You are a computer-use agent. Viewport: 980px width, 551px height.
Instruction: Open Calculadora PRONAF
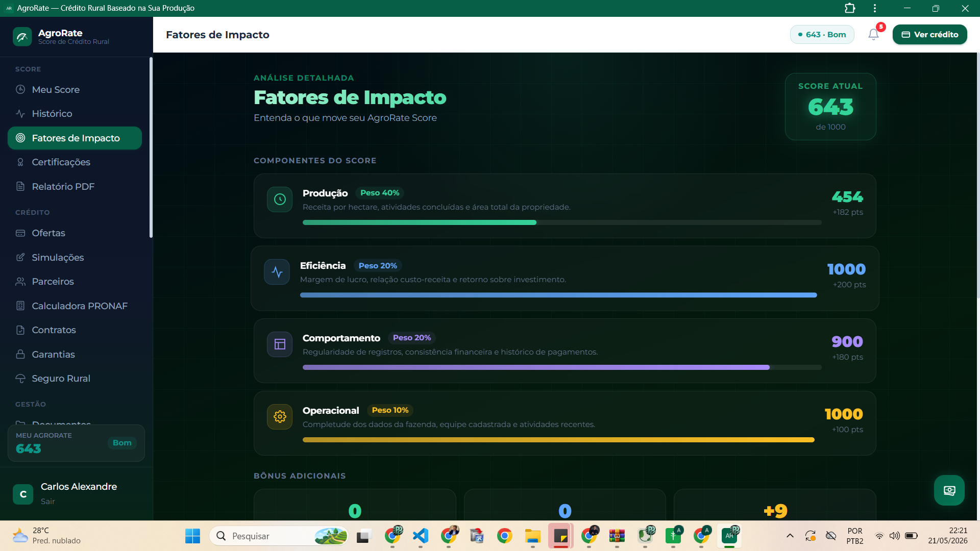75,306
